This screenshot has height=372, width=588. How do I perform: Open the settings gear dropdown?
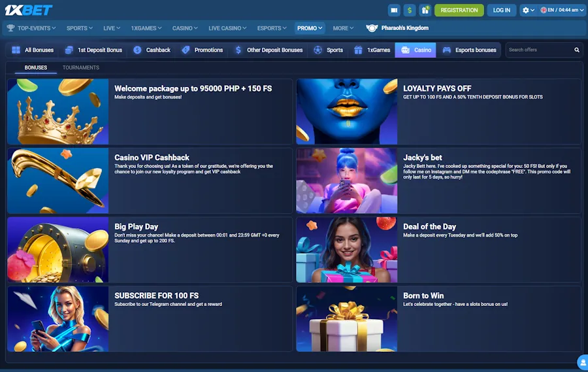tap(528, 10)
